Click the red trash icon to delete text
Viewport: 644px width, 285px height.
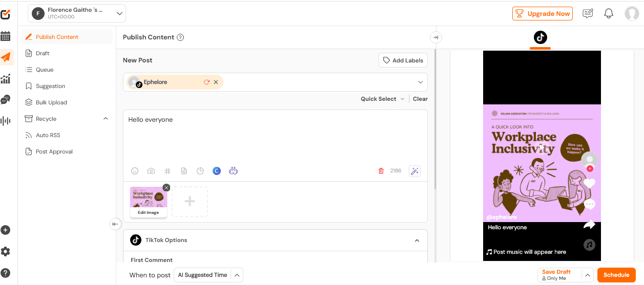pyautogui.click(x=381, y=171)
